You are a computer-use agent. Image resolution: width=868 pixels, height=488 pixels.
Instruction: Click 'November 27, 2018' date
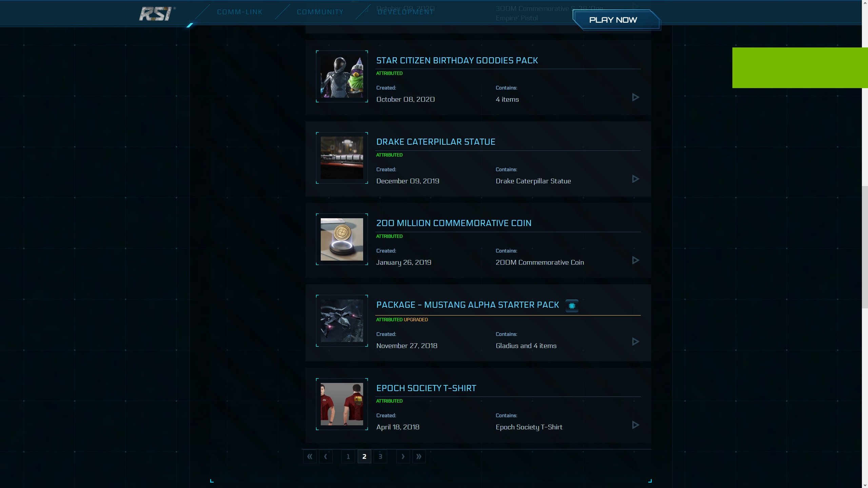point(407,346)
